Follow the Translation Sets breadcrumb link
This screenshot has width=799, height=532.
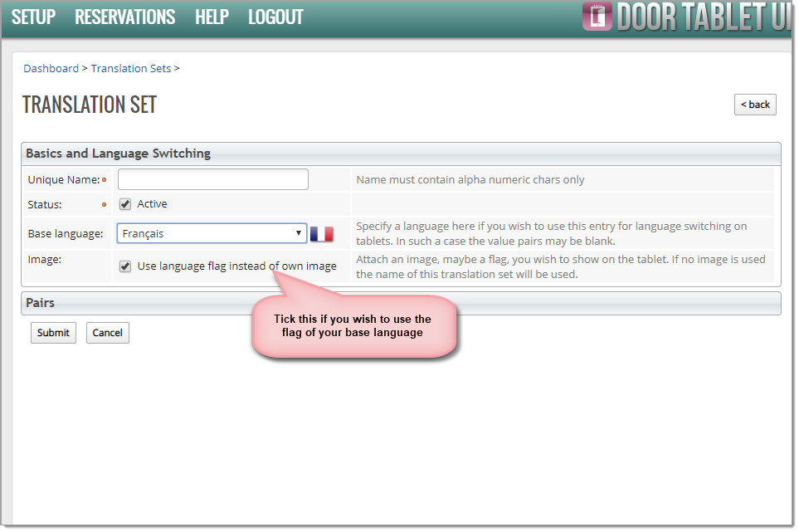[x=131, y=69]
